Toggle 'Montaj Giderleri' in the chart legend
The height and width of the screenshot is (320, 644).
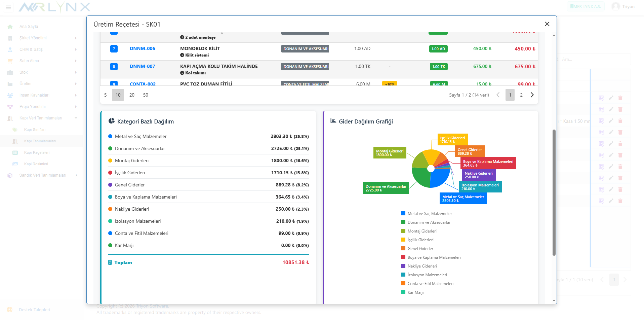tap(422, 231)
